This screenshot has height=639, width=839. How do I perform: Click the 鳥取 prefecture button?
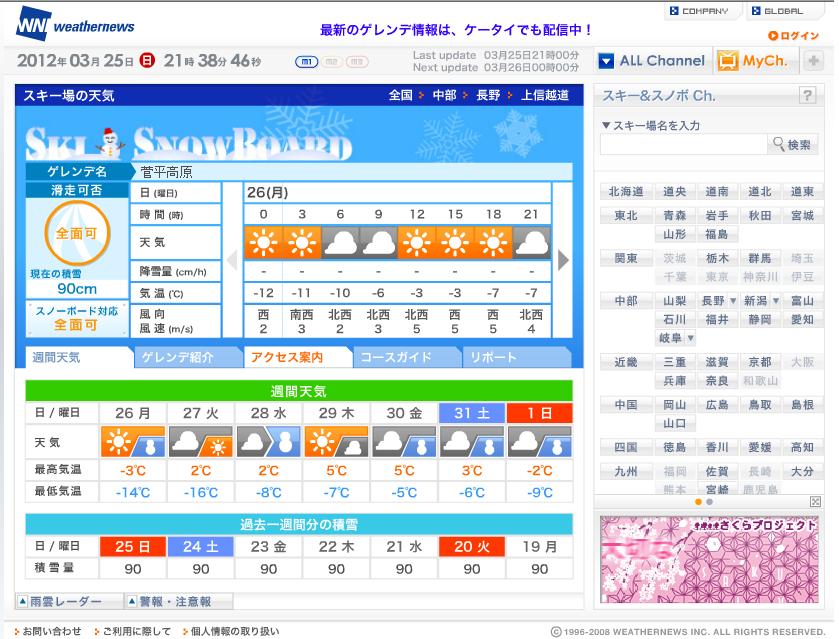coord(760,405)
